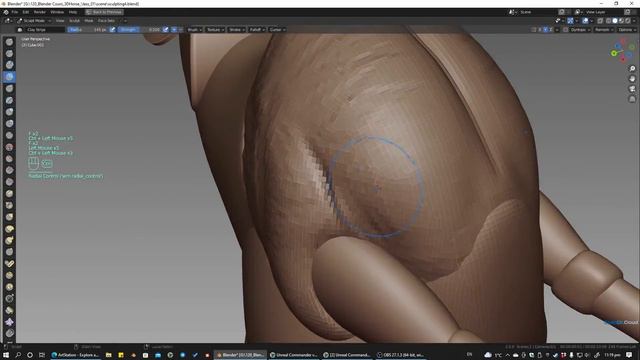
Task: Select the Smooth brush tool
Action: [x=9, y=147]
